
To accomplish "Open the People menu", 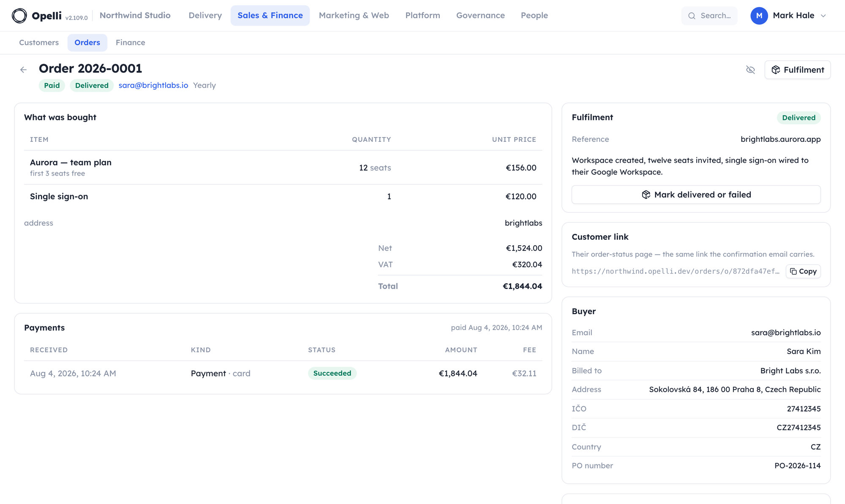I will click(x=534, y=16).
